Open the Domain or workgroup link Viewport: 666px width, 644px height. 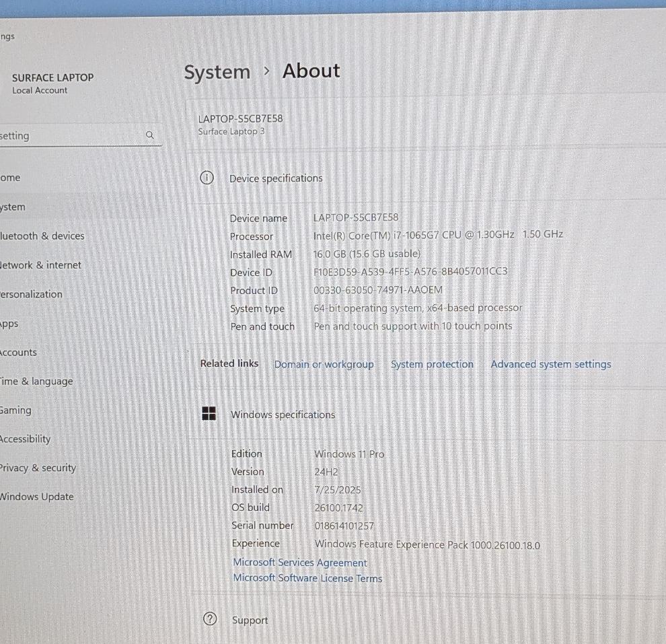[x=324, y=365]
